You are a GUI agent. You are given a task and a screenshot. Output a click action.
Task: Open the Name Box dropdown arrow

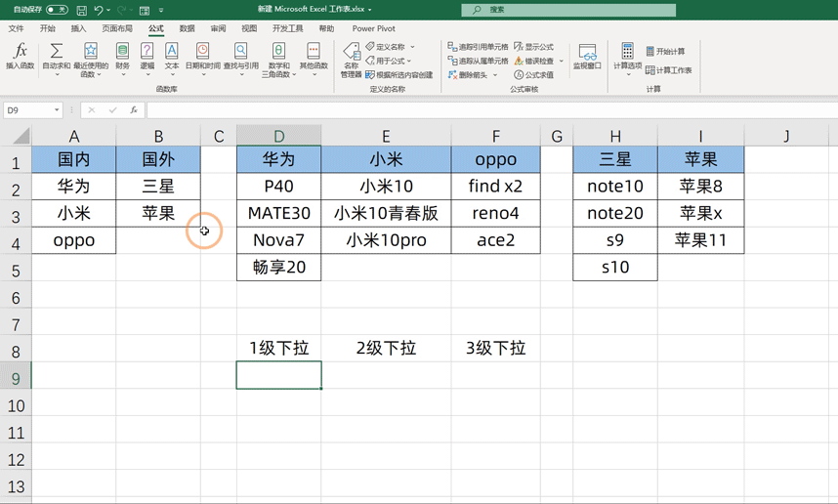tap(56, 110)
